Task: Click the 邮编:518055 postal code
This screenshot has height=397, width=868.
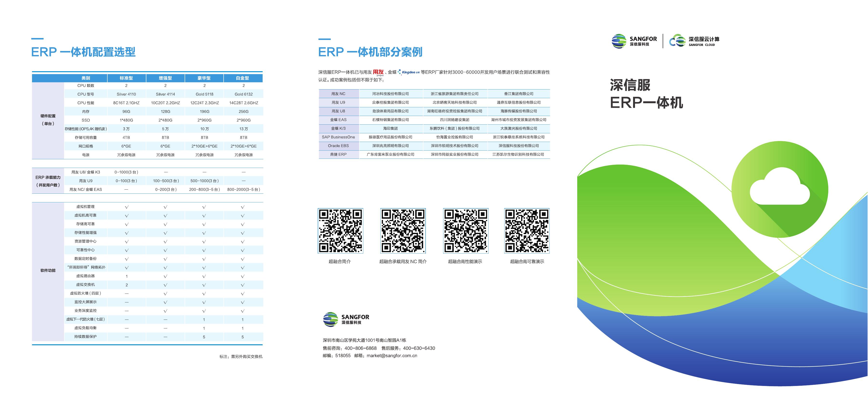Action: click(x=337, y=356)
